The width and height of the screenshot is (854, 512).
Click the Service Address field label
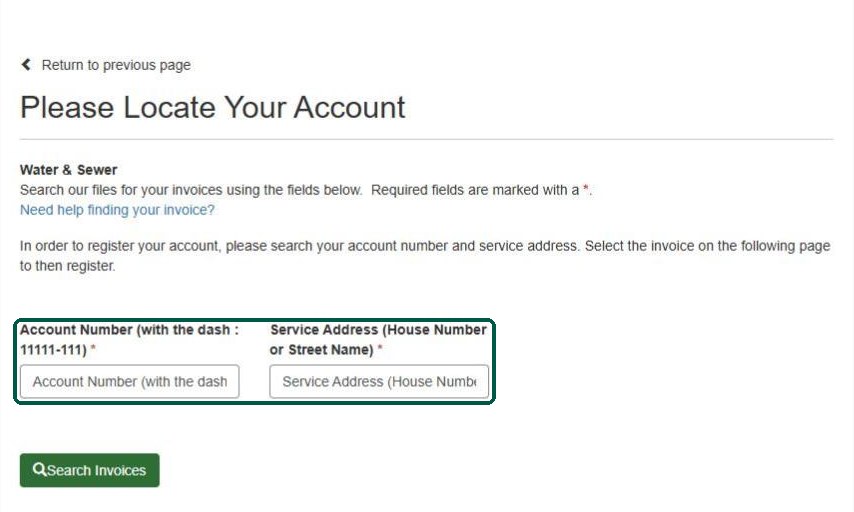click(378, 340)
